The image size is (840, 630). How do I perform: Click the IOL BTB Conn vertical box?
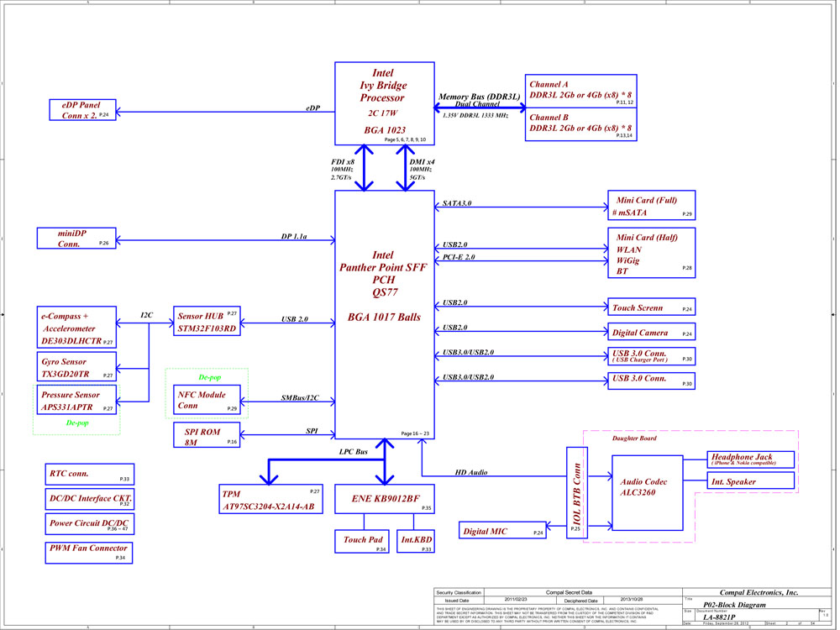click(x=578, y=493)
